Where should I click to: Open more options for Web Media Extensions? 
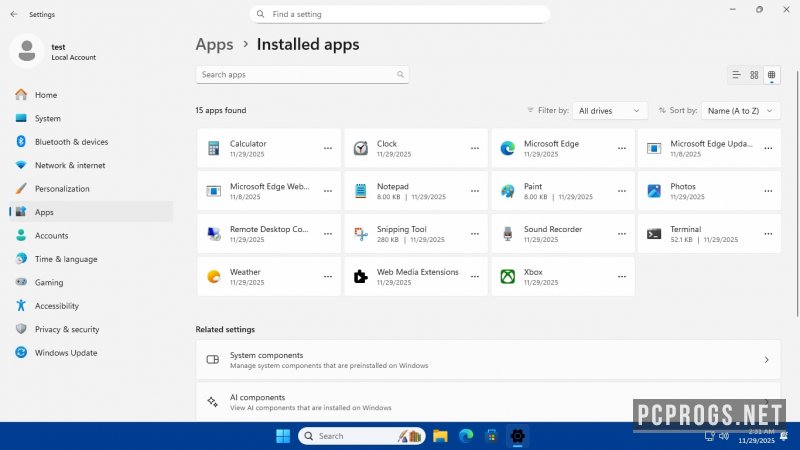tap(475, 277)
